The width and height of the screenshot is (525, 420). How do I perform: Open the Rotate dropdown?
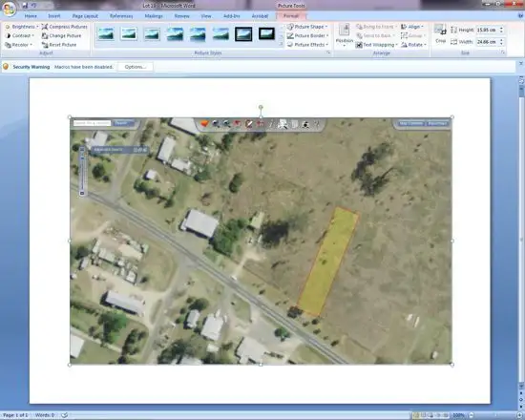[413, 45]
